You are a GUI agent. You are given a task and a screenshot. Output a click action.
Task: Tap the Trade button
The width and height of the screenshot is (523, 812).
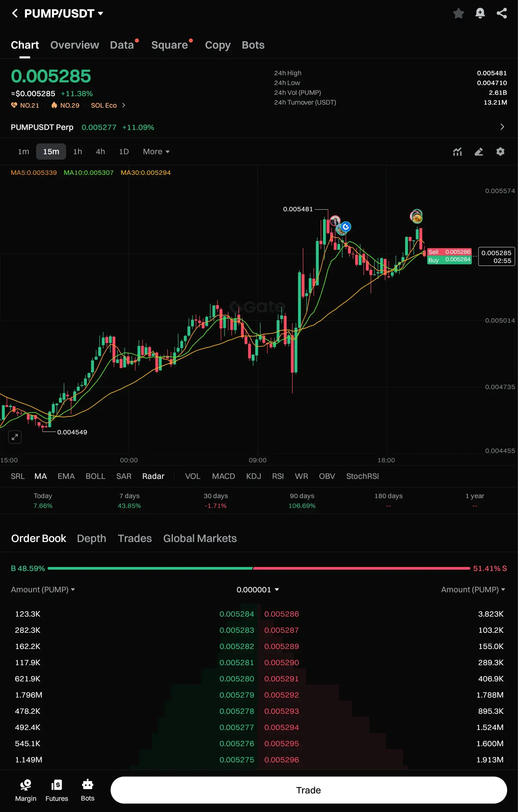click(x=308, y=790)
